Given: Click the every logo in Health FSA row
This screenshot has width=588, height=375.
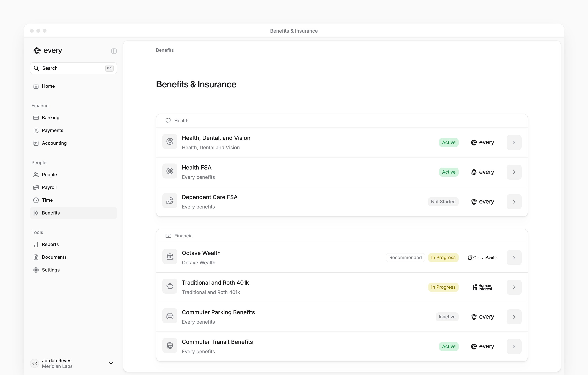Looking at the screenshot, I should click(482, 172).
